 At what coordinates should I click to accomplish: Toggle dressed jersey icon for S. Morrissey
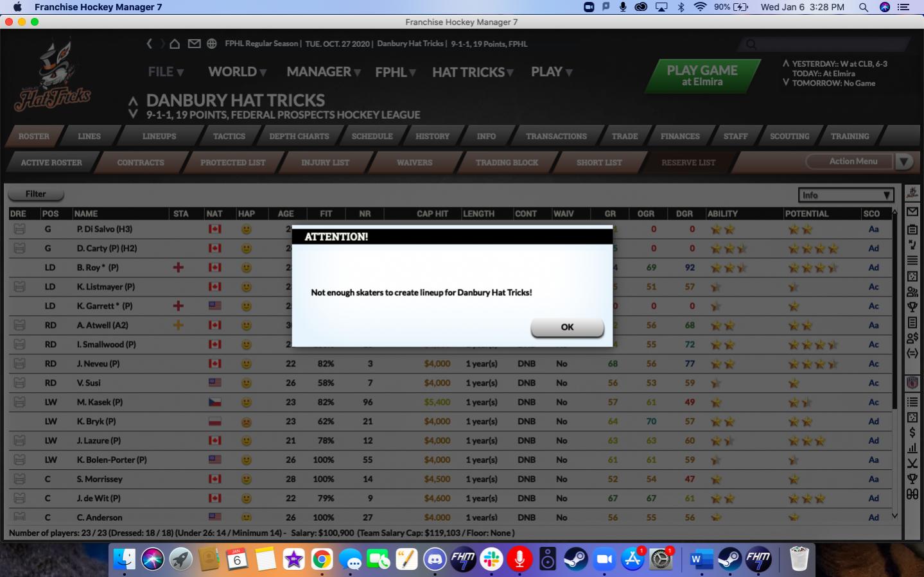coord(19,479)
